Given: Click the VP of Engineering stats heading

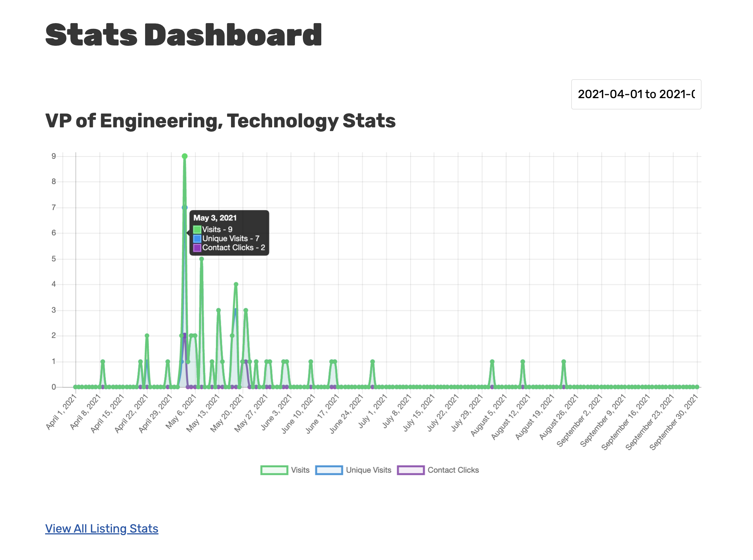Looking at the screenshot, I should pyautogui.click(x=220, y=121).
